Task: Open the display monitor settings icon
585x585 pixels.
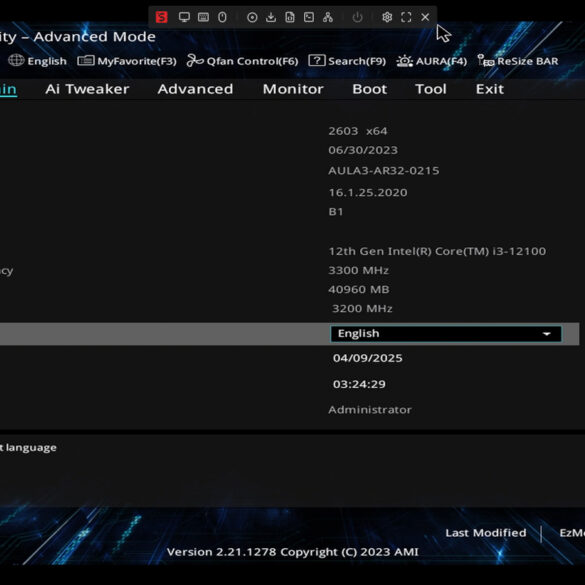Action: point(184,17)
